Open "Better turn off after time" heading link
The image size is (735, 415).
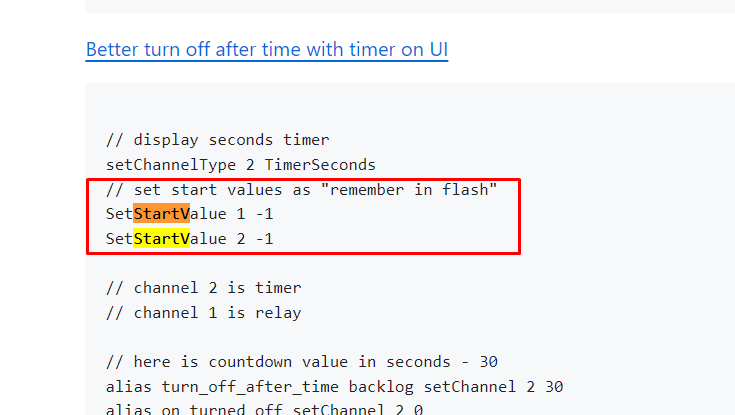(x=267, y=50)
